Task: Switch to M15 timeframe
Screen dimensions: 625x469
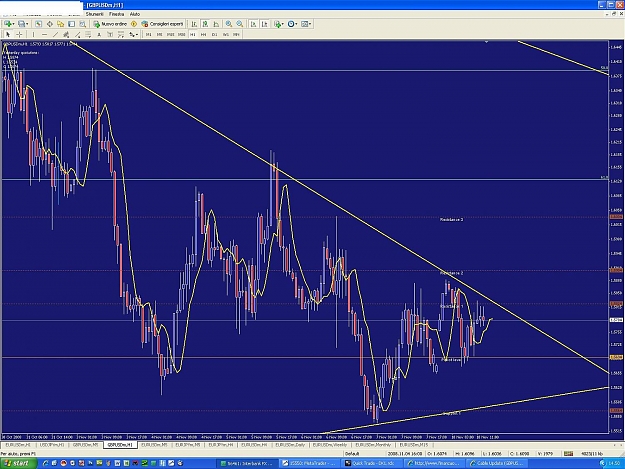Action: coord(171,35)
